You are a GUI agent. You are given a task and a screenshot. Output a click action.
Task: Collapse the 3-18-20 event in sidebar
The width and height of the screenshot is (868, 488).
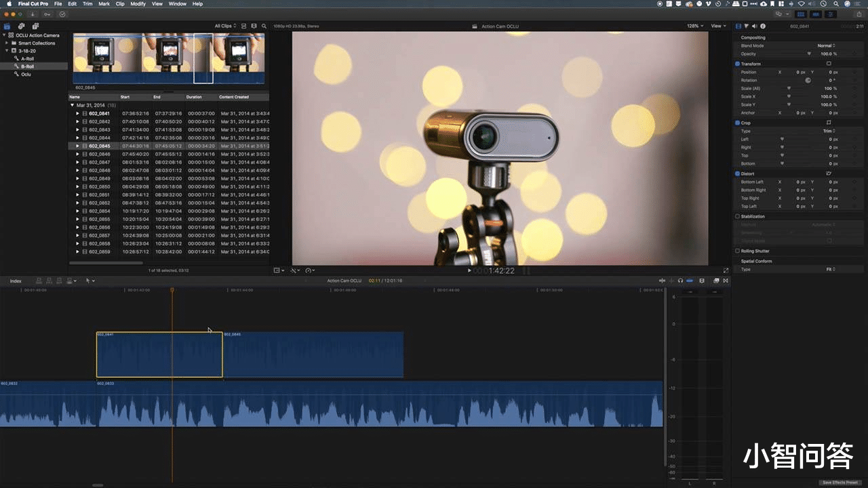(x=7, y=51)
